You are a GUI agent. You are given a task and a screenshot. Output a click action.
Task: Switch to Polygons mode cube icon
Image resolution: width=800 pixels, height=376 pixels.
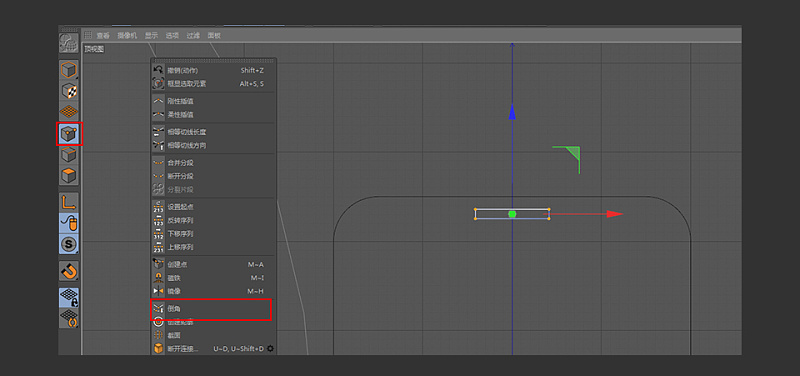coord(68,176)
